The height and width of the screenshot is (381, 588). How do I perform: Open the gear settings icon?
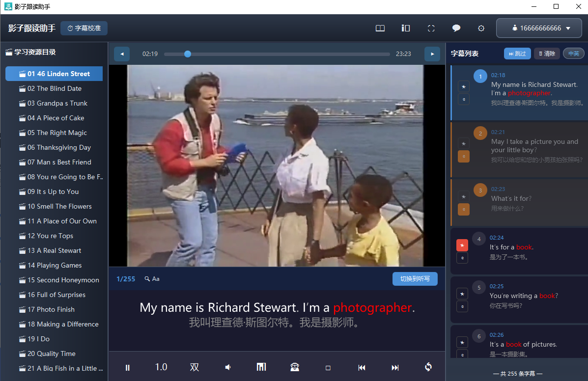tap(481, 28)
